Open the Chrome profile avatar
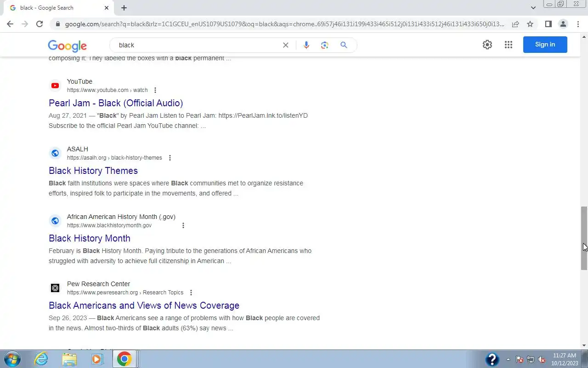This screenshot has height=368, width=588. [563, 24]
